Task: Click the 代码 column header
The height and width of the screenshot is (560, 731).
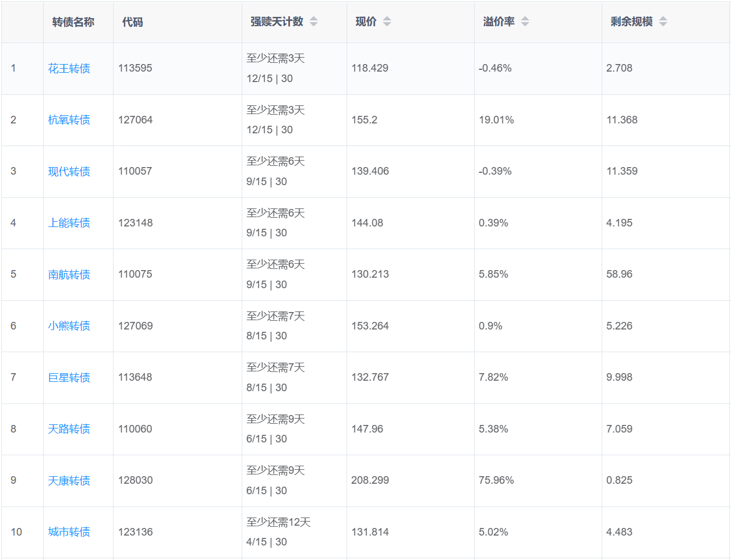Action: 132,22
